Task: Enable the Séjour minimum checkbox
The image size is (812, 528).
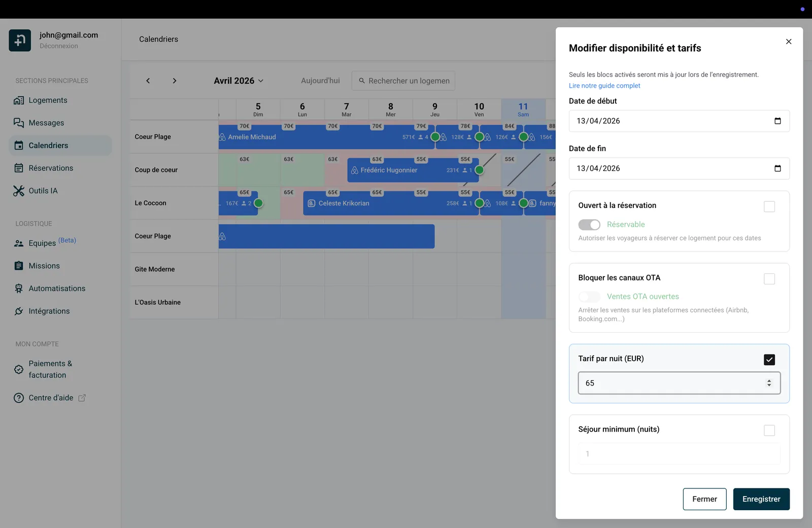Action: point(769,431)
